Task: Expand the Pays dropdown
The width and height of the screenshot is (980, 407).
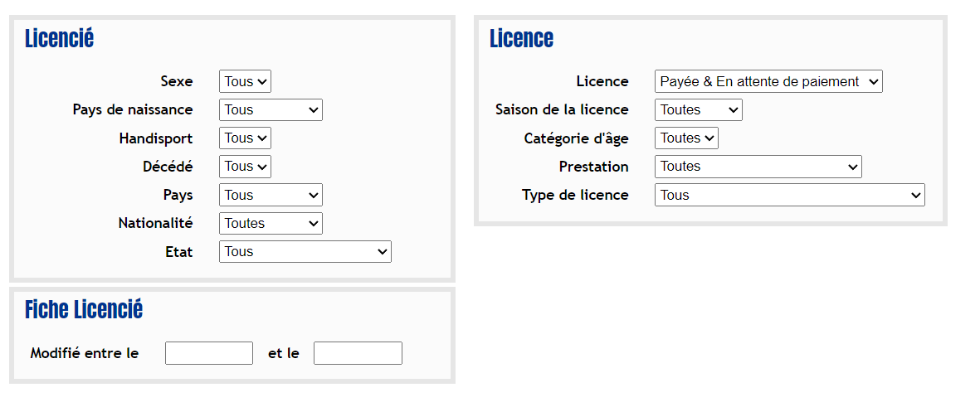Action: [x=271, y=195]
